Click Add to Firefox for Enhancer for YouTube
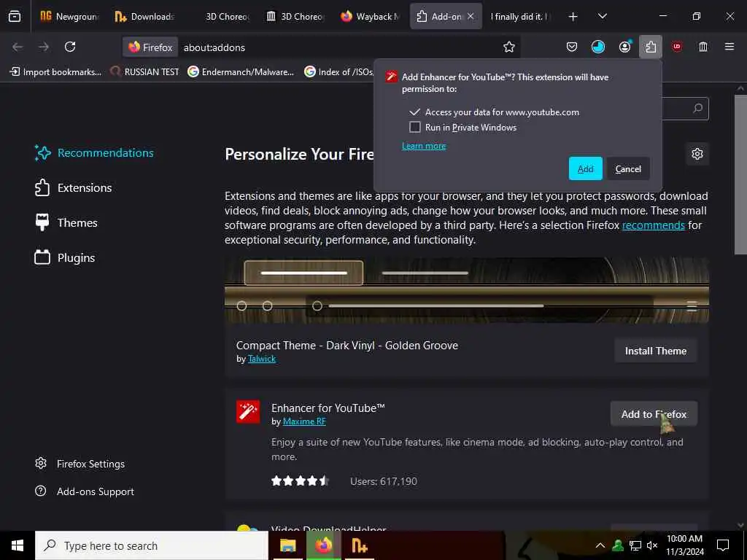The height and width of the screenshot is (560, 747). pyautogui.click(x=654, y=414)
